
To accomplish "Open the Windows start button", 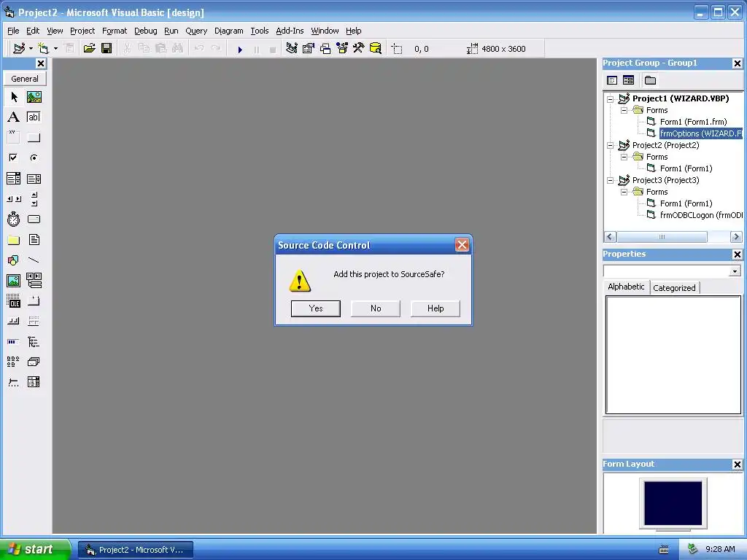I will pyautogui.click(x=35, y=549).
